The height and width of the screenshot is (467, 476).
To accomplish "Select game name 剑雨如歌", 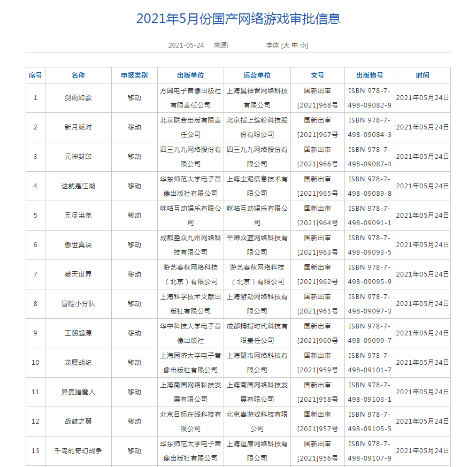I will (x=78, y=98).
